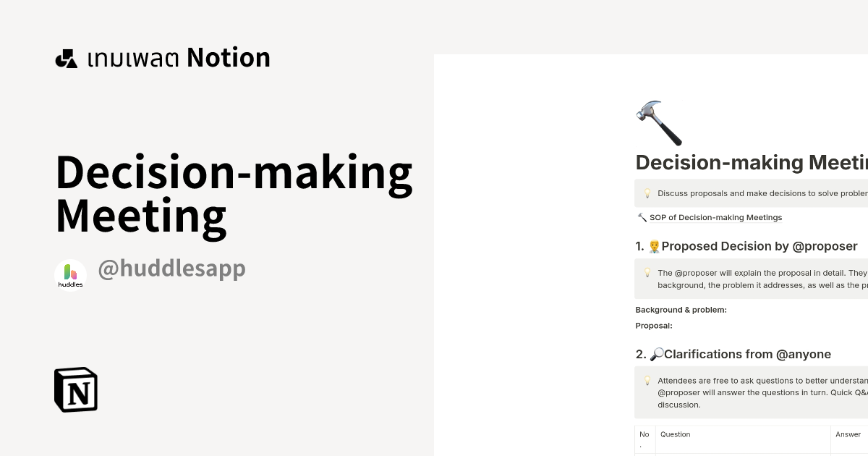Image resolution: width=868 pixels, height=456 pixels.
Task: Open the @huddlesapp creator profile link
Action: pyautogui.click(x=171, y=269)
